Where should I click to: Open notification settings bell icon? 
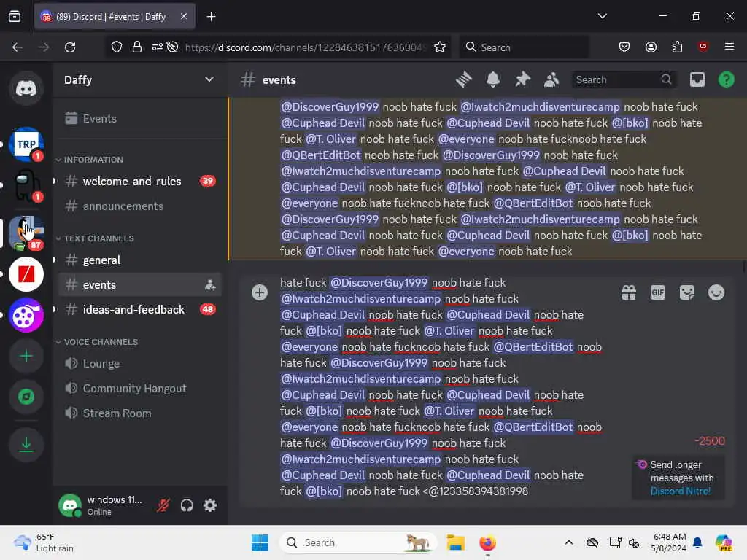pyautogui.click(x=493, y=79)
